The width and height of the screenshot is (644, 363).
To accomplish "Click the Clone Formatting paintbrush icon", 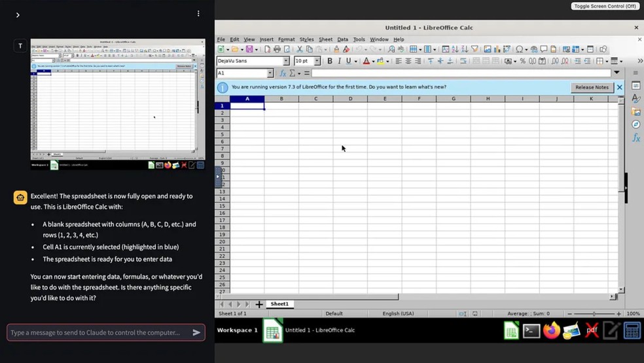I will (x=336, y=49).
